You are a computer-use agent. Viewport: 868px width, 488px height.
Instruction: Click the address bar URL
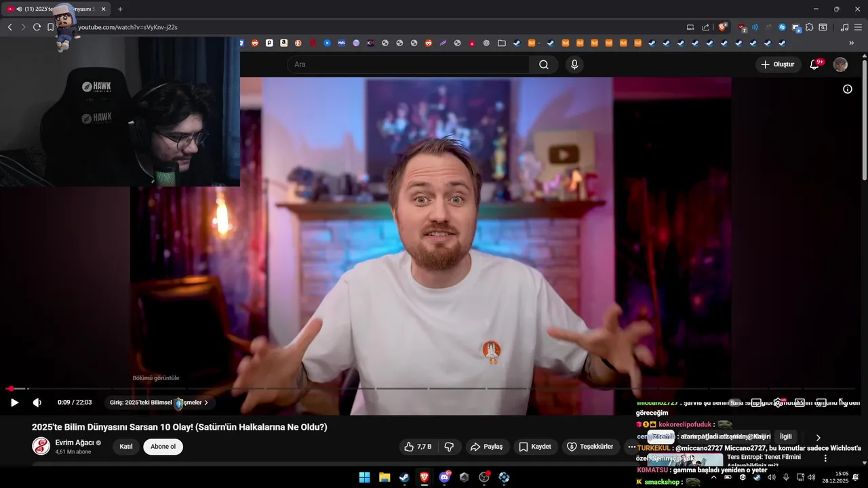(127, 27)
